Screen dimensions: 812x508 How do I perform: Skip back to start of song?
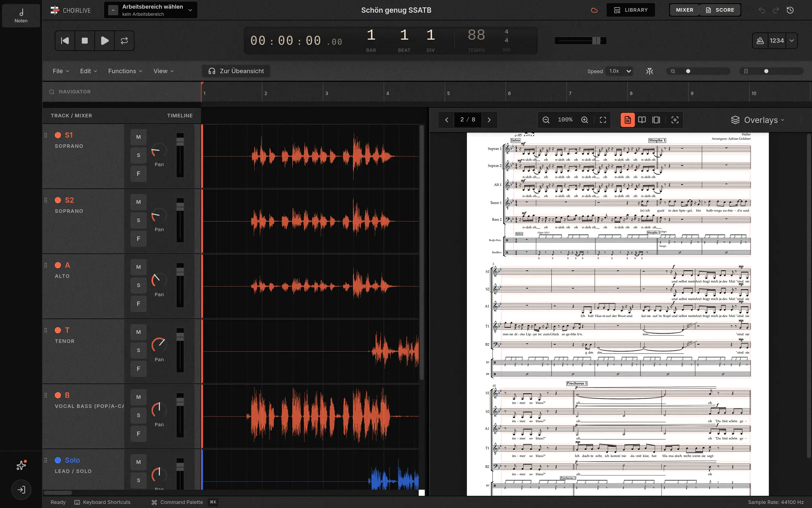click(65, 41)
